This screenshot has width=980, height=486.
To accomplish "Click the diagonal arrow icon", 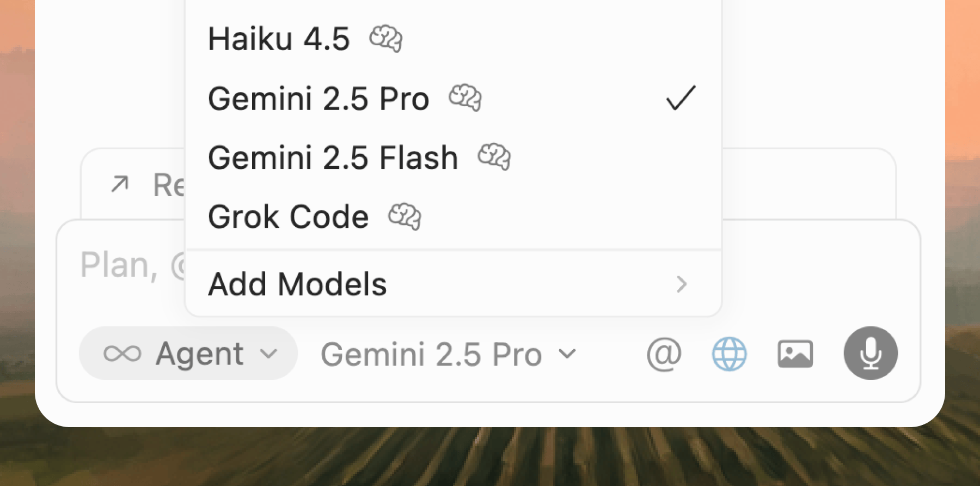I will (x=120, y=184).
